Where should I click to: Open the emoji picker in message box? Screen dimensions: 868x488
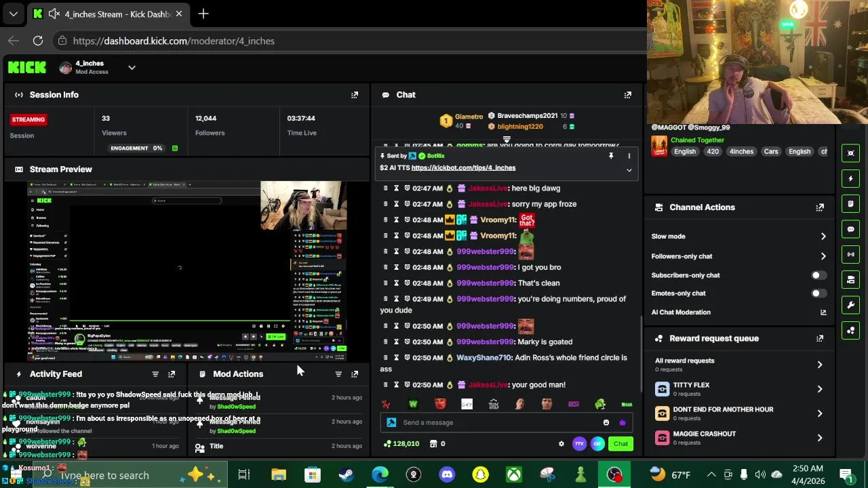point(606,423)
